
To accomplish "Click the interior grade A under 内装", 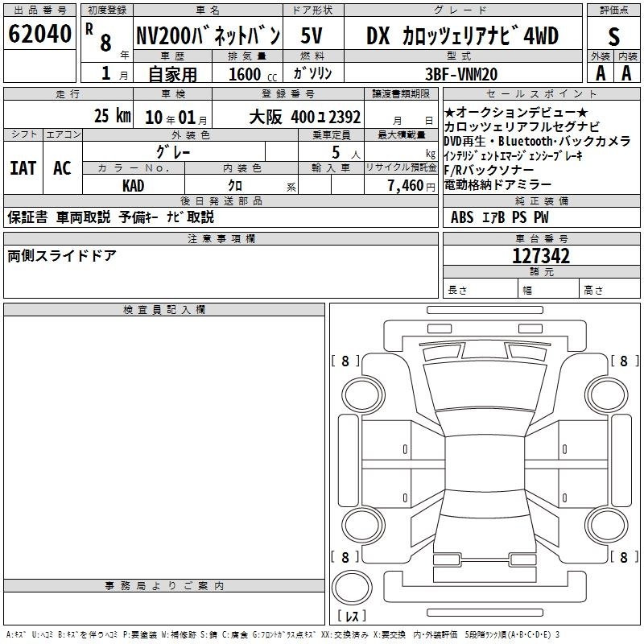I will (626, 72).
